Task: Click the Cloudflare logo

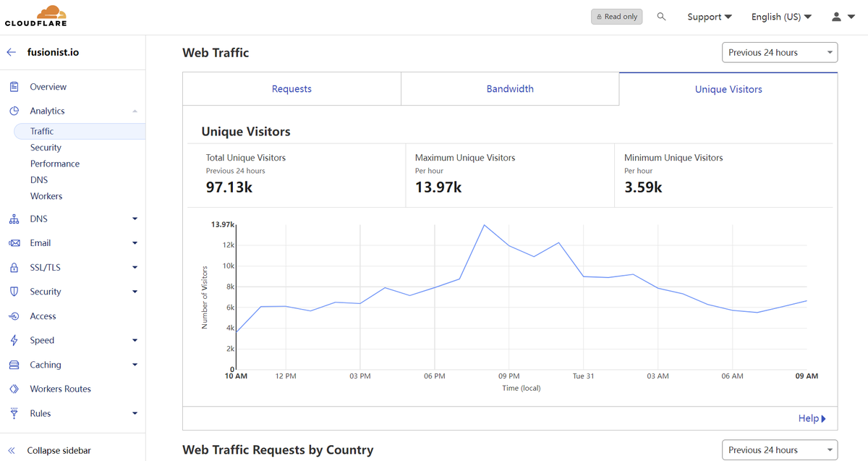Action: tap(35, 16)
